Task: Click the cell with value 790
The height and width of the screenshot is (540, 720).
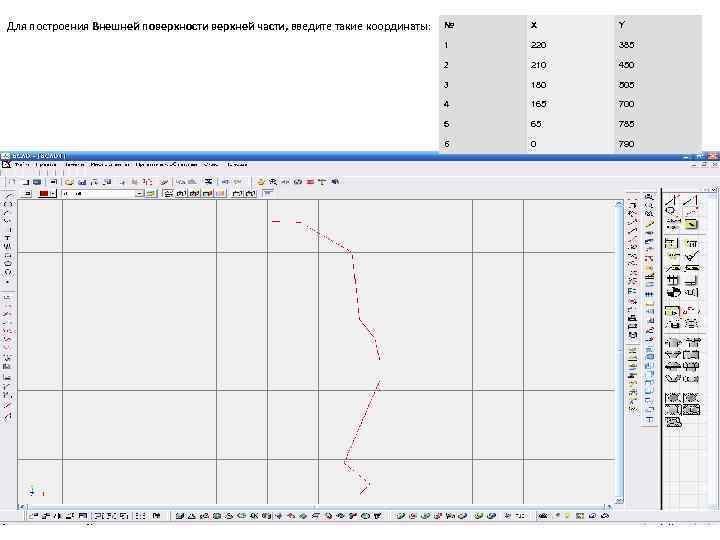Action: [x=626, y=144]
